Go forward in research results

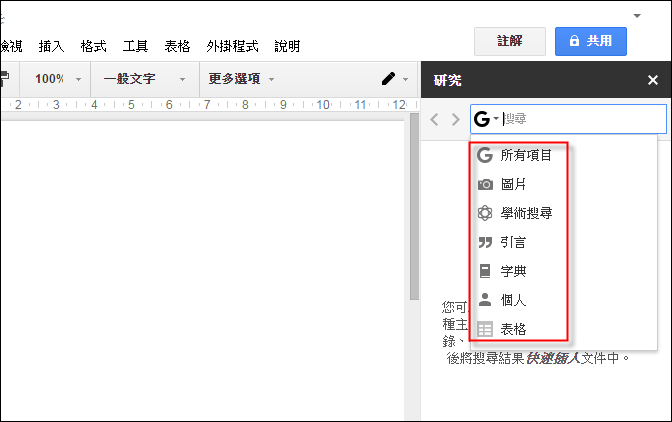[x=456, y=119]
